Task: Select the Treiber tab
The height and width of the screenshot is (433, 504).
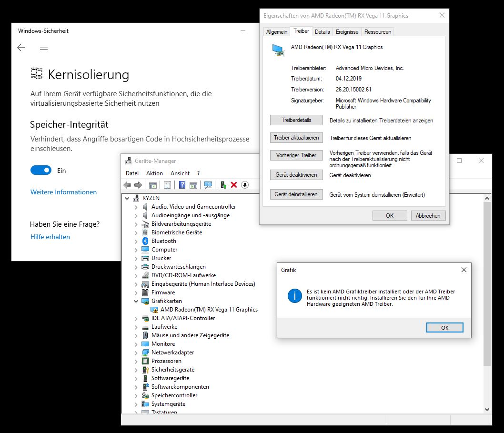Action: 301,31
